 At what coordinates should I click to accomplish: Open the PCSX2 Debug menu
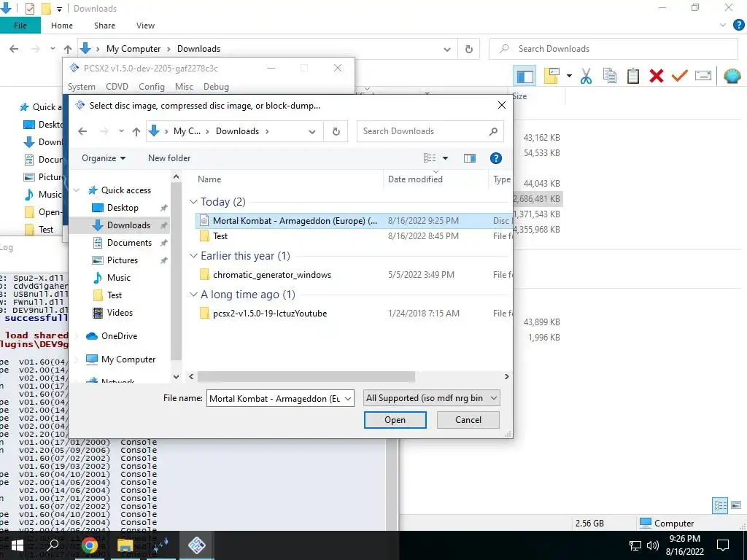pos(216,87)
